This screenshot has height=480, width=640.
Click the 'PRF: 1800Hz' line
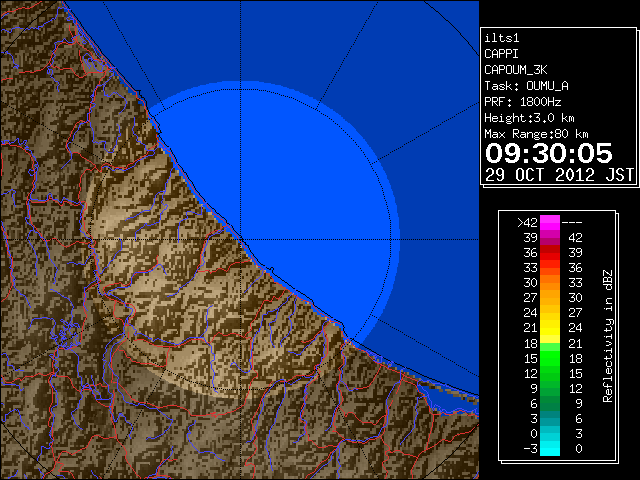pos(523,102)
